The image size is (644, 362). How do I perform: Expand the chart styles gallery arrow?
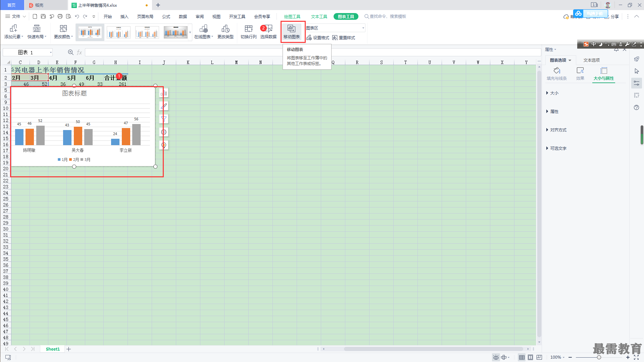click(190, 32)
